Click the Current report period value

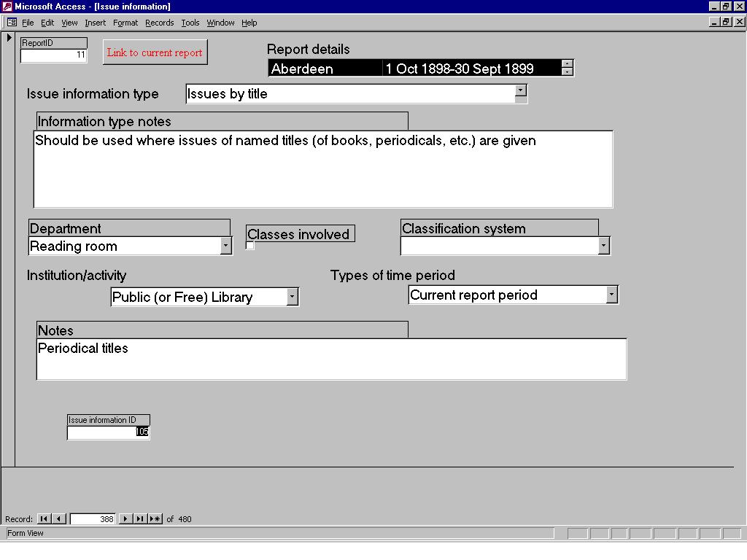473,295
